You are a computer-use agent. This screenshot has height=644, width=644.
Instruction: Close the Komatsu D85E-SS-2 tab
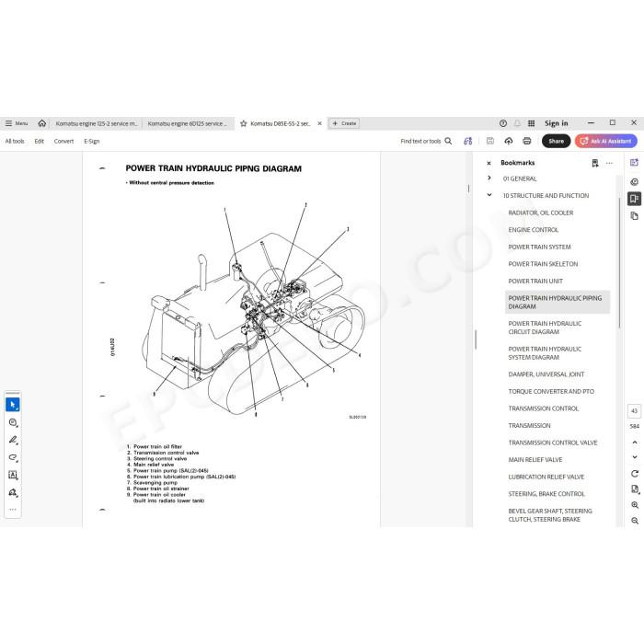point(319,123)
